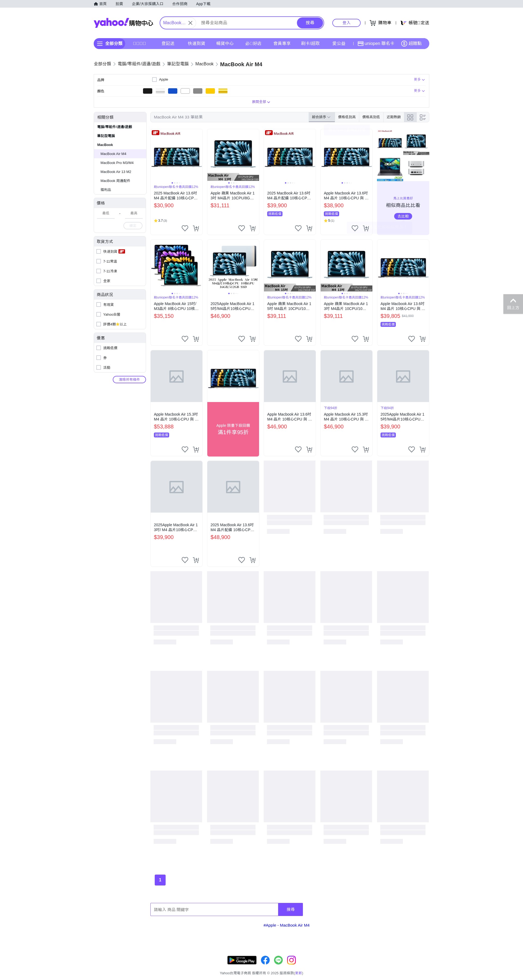The image size is (523, 980).
Task: Check the 7-11常溫 pickup option
Action: (x=99, y=261)
